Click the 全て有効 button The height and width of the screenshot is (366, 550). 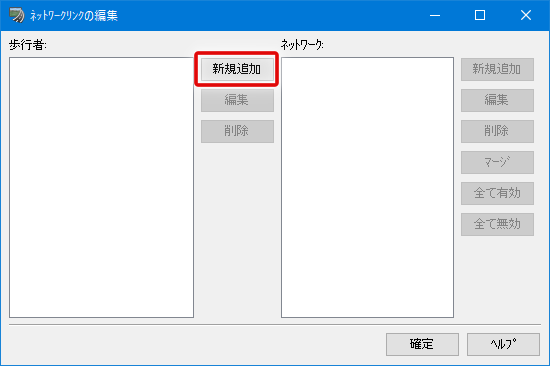(497, 193)
